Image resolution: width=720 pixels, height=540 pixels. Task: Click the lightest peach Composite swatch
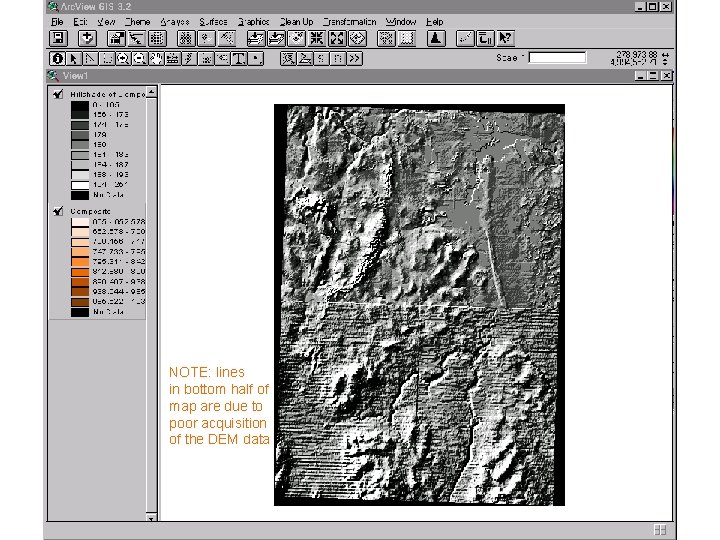[80, 222]
